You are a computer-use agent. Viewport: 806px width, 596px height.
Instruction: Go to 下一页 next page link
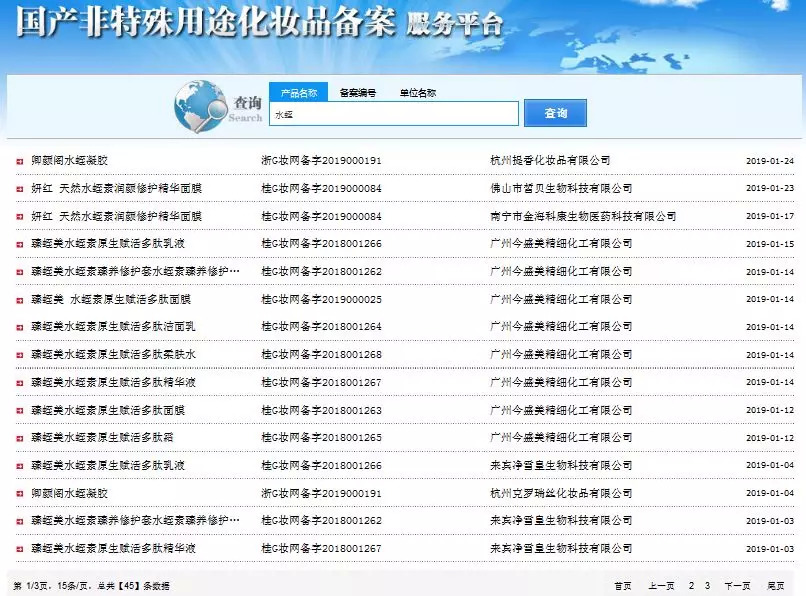737,586
